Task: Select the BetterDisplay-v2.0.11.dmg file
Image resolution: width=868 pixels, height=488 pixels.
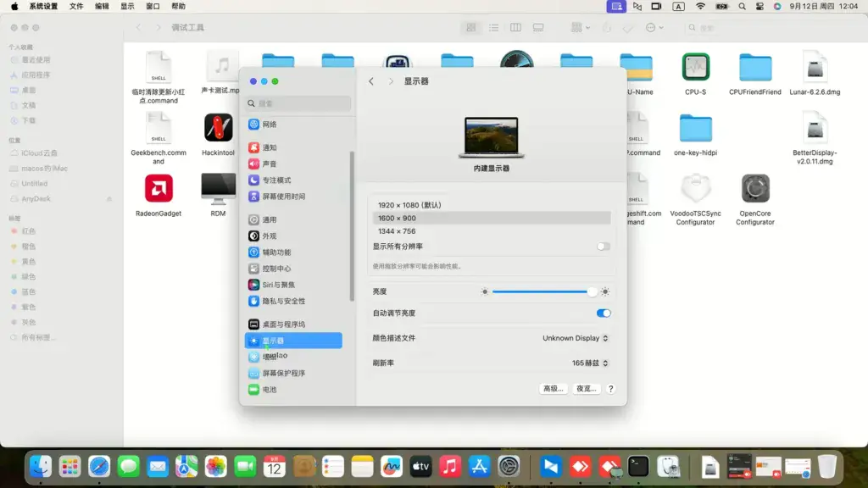Action: click(x=815, y=128)
